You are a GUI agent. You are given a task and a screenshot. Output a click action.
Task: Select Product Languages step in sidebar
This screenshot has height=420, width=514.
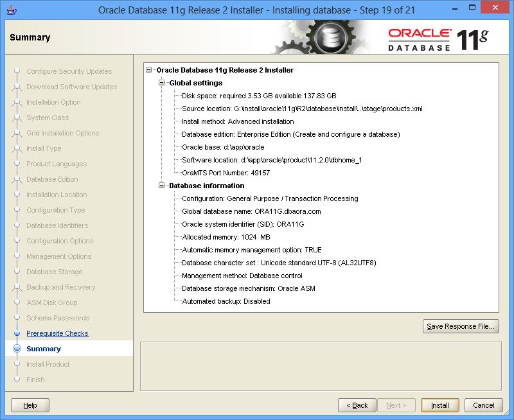tap(57, 164)
